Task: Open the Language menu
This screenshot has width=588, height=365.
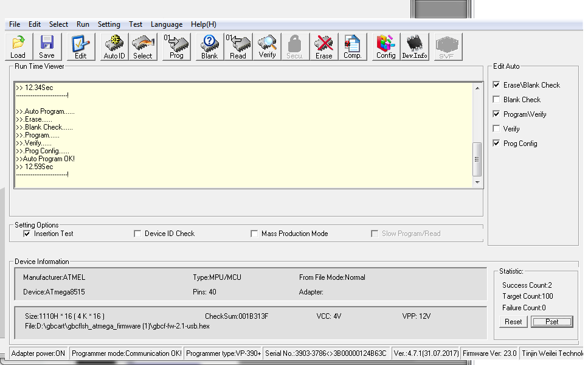Action: [x=166, y=24]
